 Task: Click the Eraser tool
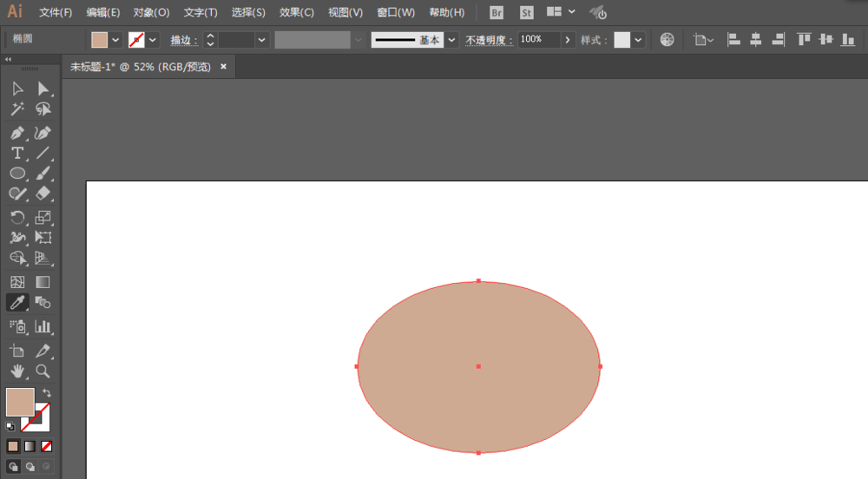point(43,194)
